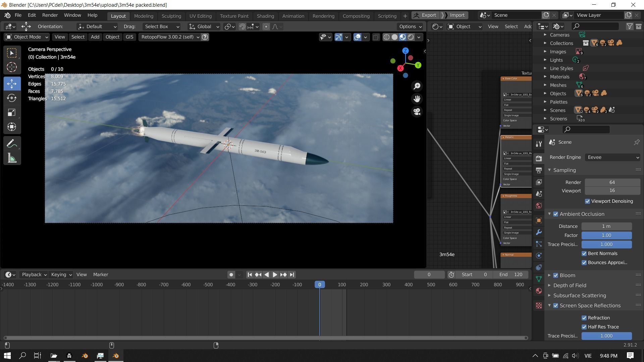Click the pan view hand icon
Viewport: 644px width, 362px height.
(417, 99)
